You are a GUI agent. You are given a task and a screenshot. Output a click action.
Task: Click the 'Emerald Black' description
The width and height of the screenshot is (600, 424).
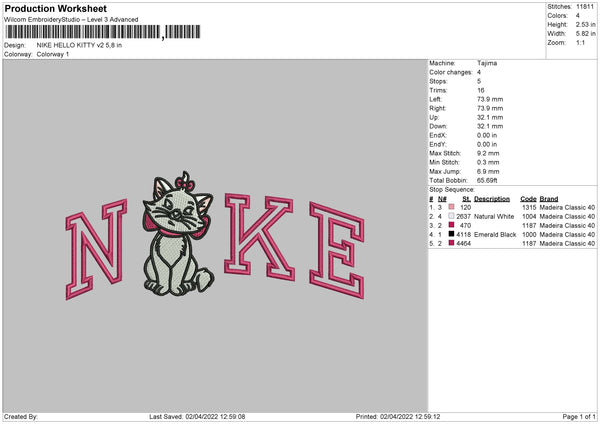[495, 235]
